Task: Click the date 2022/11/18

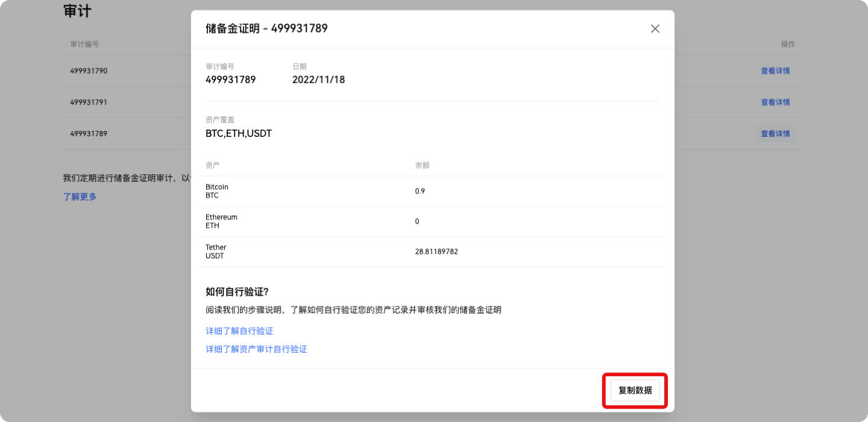Action: click(x=318, y=80)
